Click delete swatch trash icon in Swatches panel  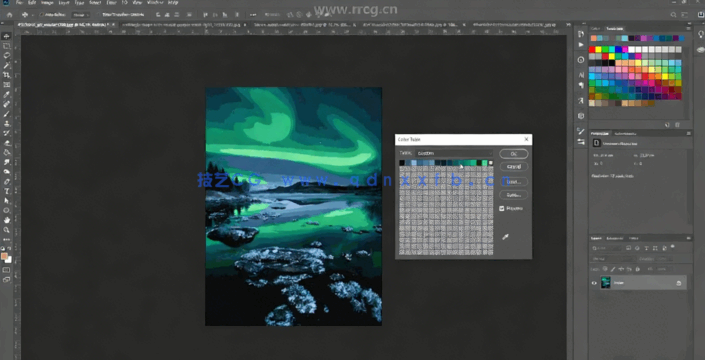(x=677, y=125)
